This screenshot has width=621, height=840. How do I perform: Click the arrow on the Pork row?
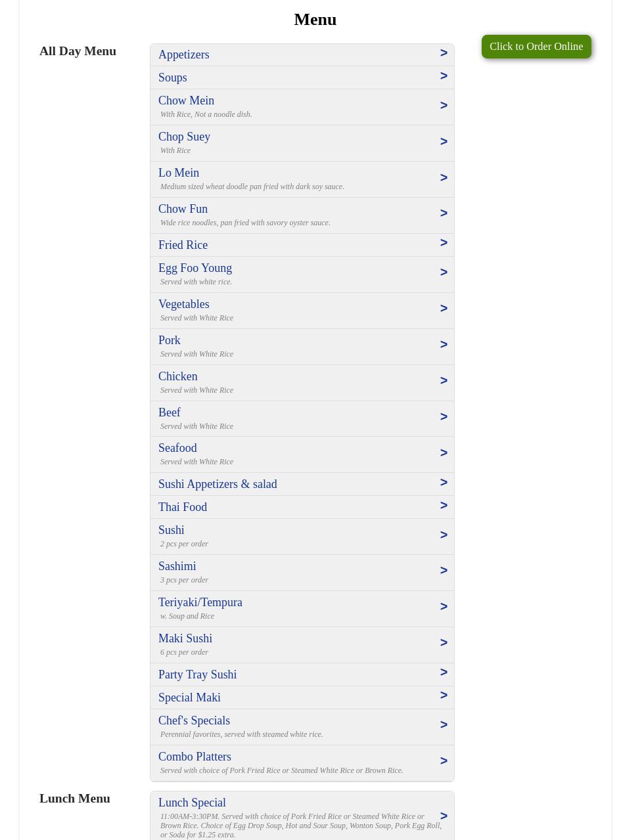pos(444,345)
